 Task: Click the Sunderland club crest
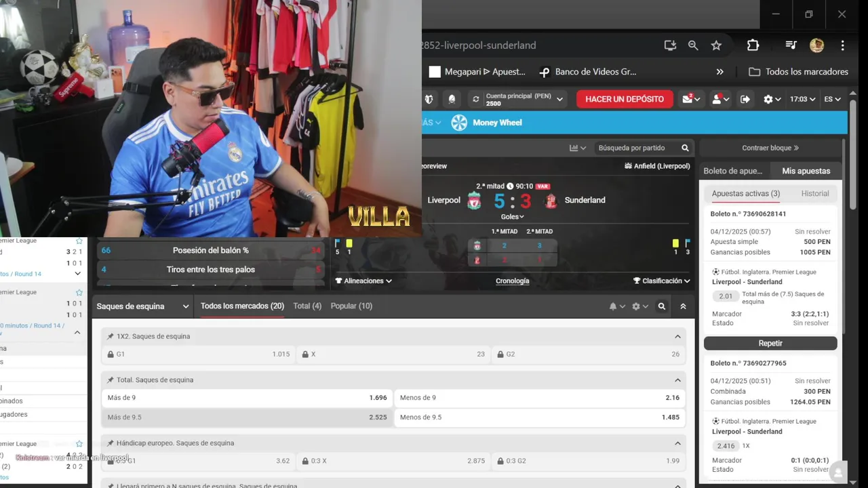[x=551, y=201]
